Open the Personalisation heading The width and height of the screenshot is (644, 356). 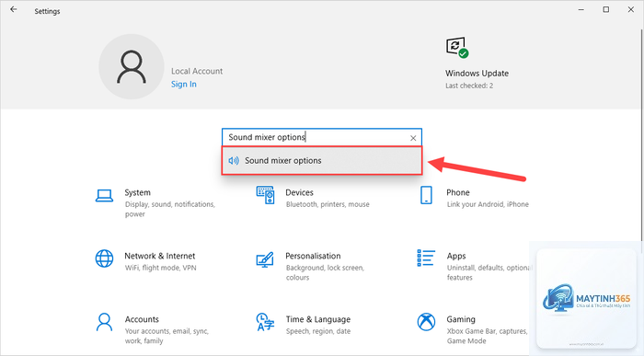pos(313,256)
